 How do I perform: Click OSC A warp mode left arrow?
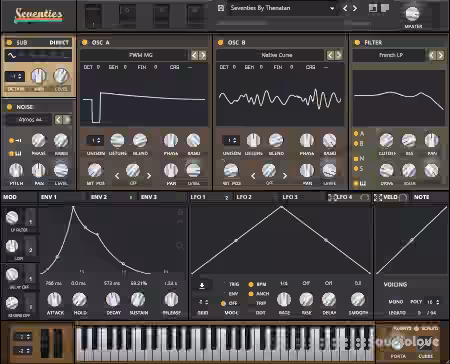(x=117, y=176)
